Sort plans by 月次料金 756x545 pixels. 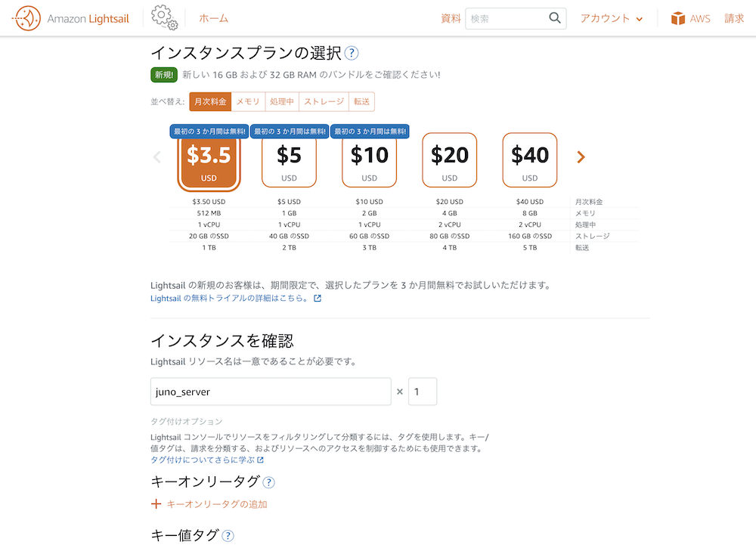210,102
